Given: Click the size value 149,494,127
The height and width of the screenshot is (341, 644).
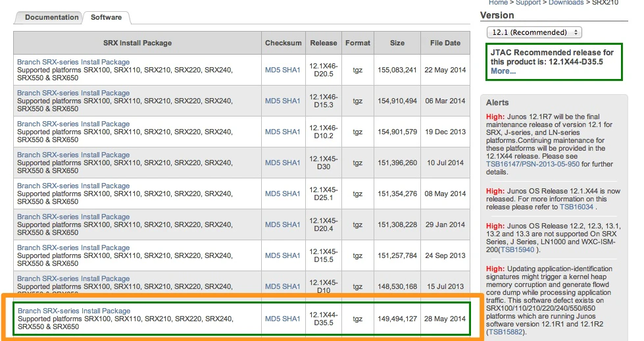Looking at the screenshot, I should pyautogui.click(x=397, y=319).
